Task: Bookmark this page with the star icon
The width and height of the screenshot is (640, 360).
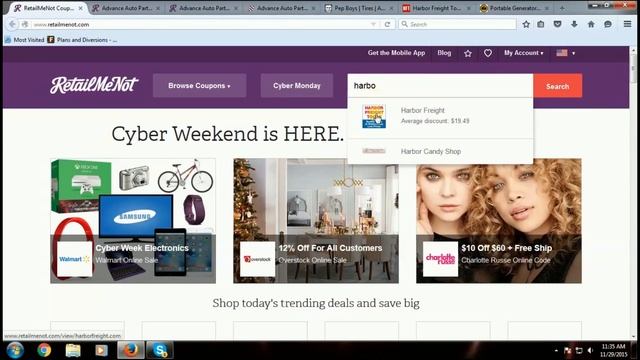Action: [x=526, y=24]
